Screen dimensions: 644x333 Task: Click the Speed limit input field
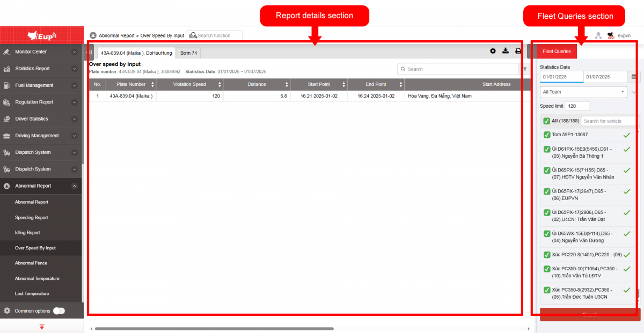(577, 106)
